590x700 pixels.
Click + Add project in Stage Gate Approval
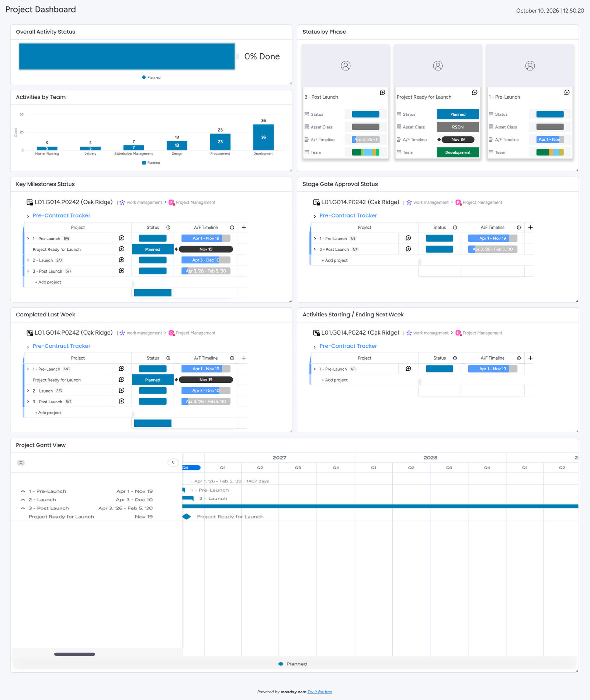[334, 260]
